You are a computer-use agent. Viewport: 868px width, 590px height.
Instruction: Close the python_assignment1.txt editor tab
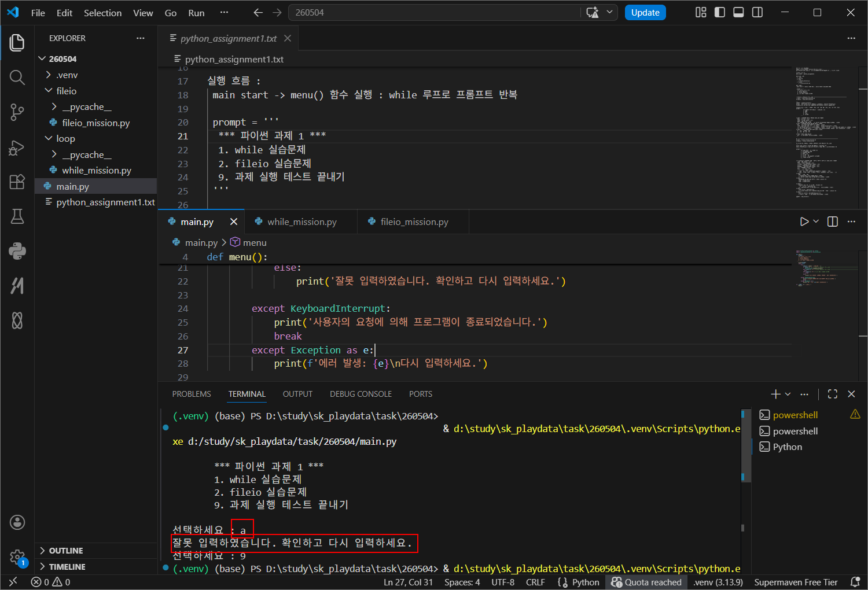[288, 38]
